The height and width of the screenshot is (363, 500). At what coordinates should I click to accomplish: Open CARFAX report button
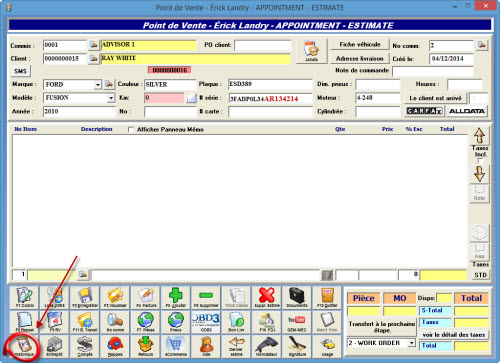[424, 111]
